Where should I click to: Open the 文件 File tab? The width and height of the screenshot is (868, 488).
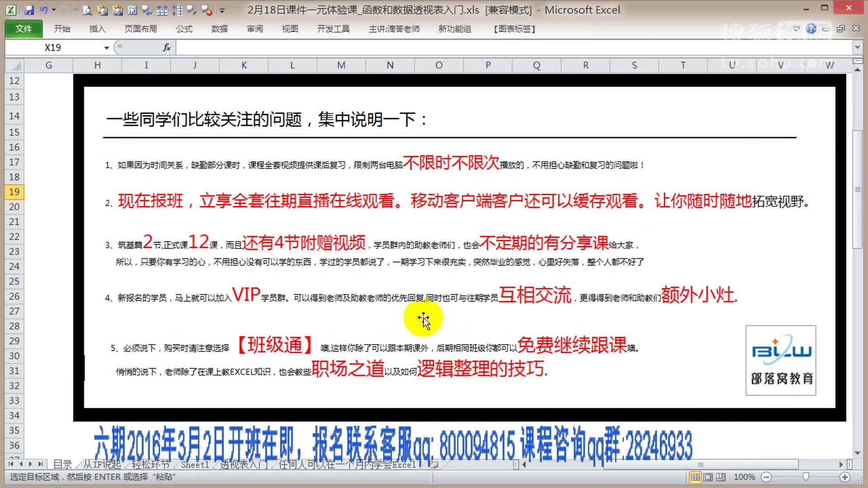pos(24,29)
